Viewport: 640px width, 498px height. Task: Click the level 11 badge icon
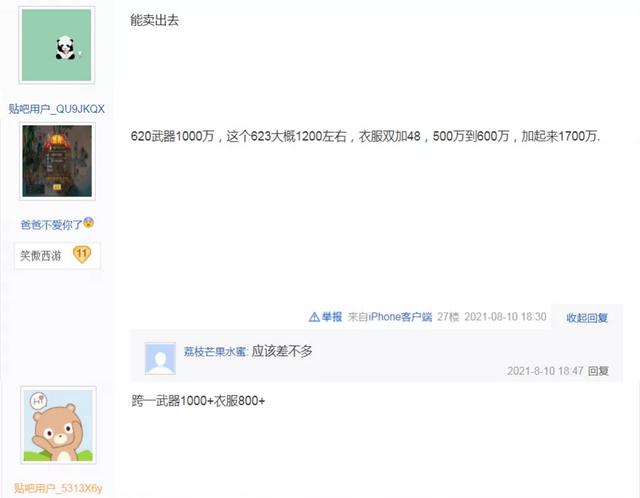82,254
